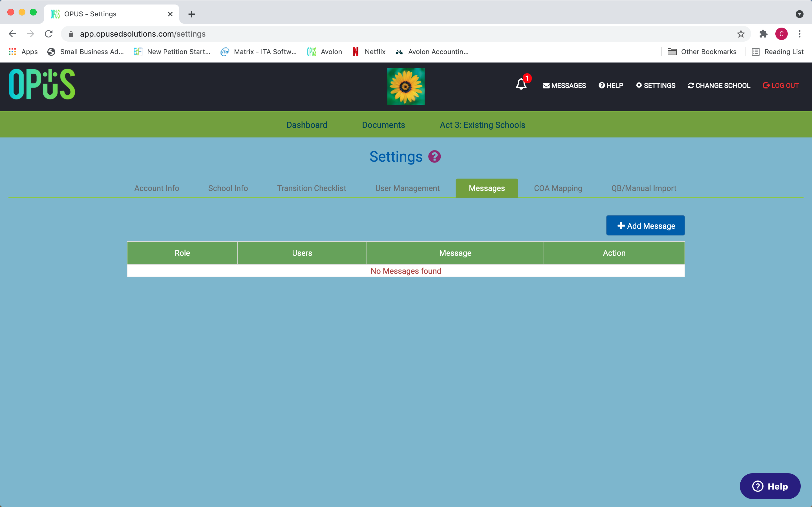Open Apps grid in bookmarks bar
The height and width of the screenshot is (507, 812).
[x=23, y=52]
